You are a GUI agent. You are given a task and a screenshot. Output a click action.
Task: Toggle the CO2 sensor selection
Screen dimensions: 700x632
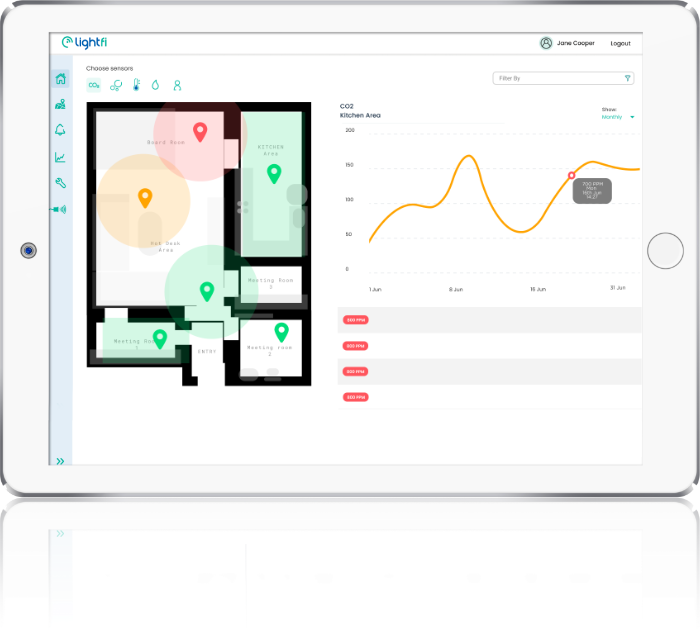click(94, 86)
